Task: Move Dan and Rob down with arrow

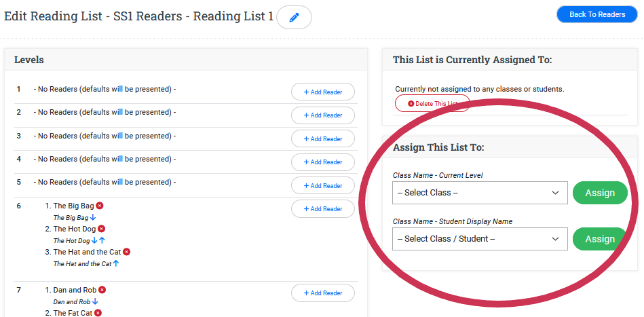Action: click(x=95, y=301)
